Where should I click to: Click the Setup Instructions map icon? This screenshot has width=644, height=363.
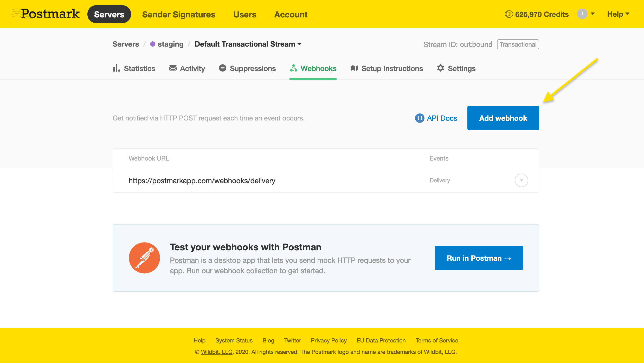[x=354, y=68]
